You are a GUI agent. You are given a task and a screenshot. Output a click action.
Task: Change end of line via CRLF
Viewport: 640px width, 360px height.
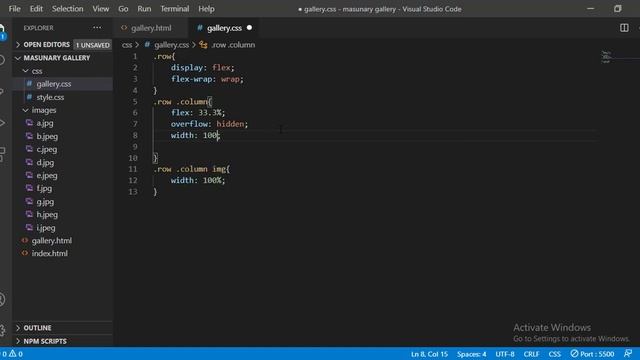coord(531,354)
